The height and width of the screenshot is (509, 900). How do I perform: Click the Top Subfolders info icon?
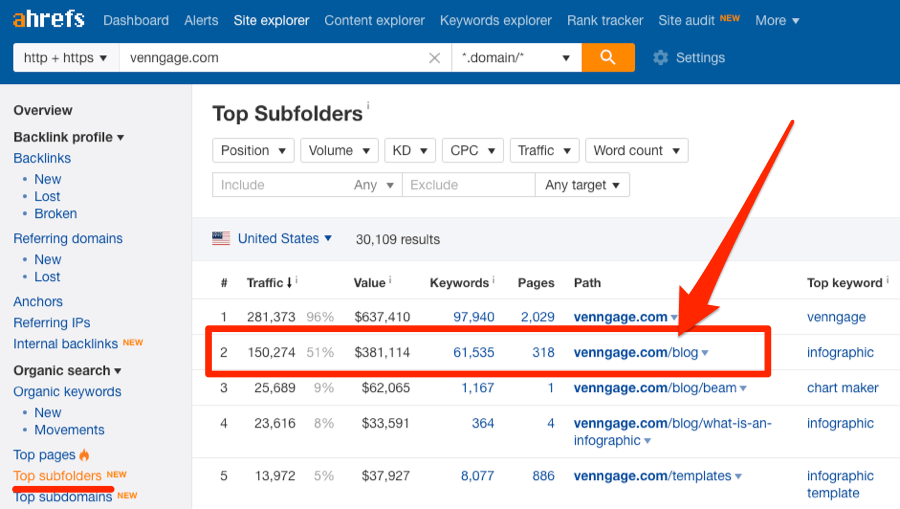368,105
